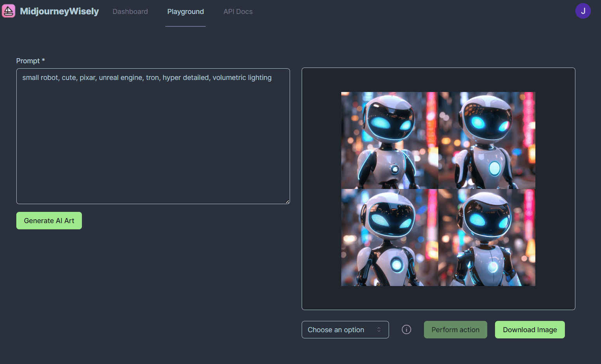Click inside the Prompt text field
601x364 pixels.
pos(153,136)
